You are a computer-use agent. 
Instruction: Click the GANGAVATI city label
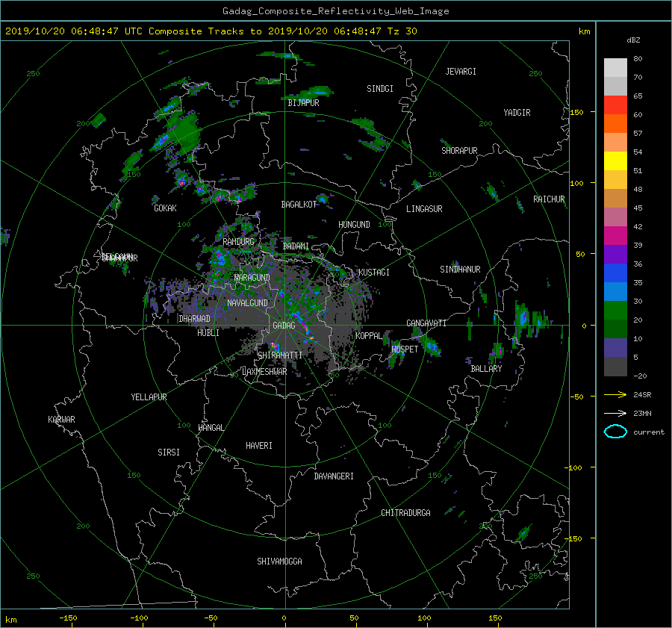pos(426,323)
